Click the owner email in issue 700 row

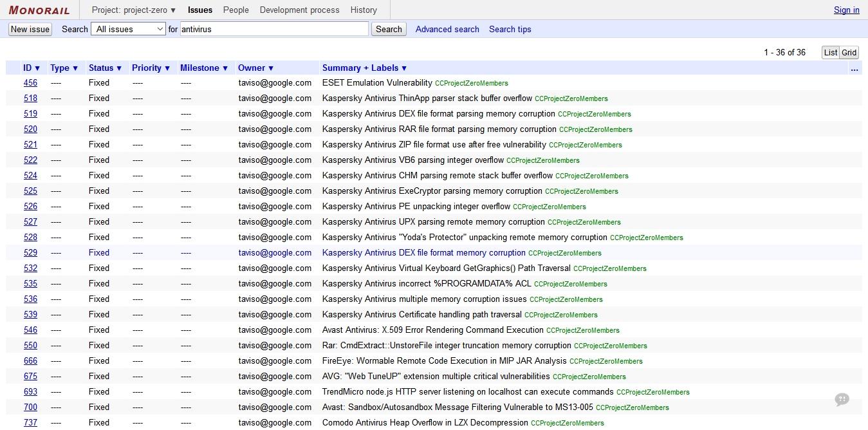point(275,407)
